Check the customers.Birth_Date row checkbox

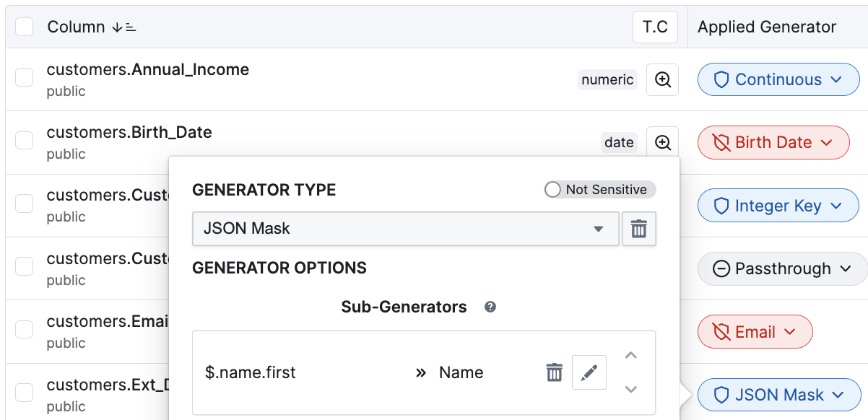click(x=25, y=140)
